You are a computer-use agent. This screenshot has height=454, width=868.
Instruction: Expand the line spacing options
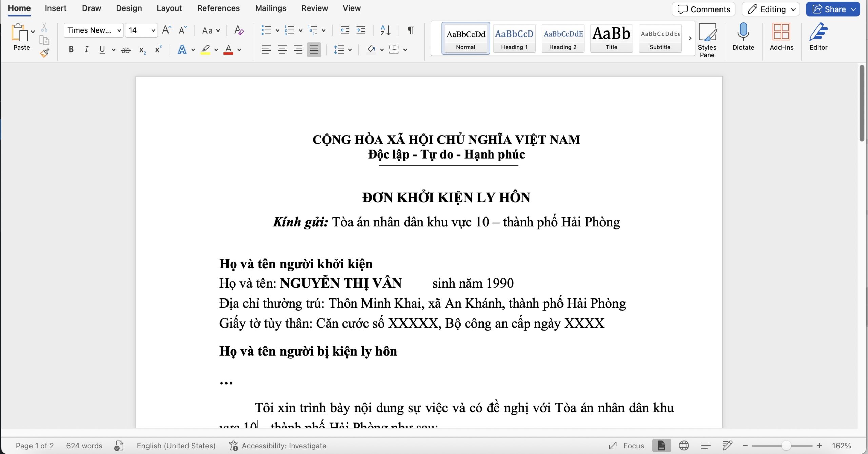(x=349, y=49)
